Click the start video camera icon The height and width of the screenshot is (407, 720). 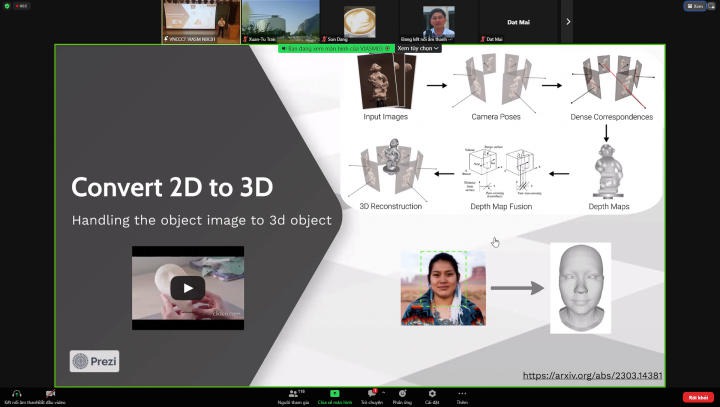(51, 394)
